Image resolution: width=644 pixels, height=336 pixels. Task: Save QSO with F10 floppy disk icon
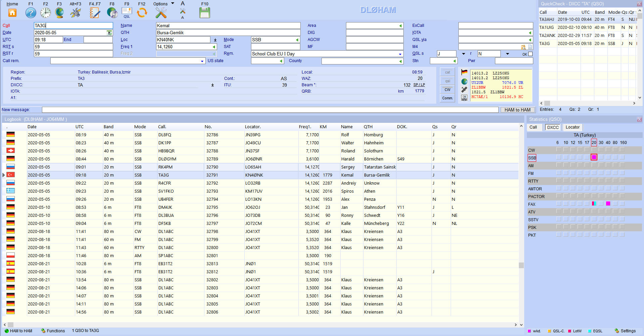(205, 13)
